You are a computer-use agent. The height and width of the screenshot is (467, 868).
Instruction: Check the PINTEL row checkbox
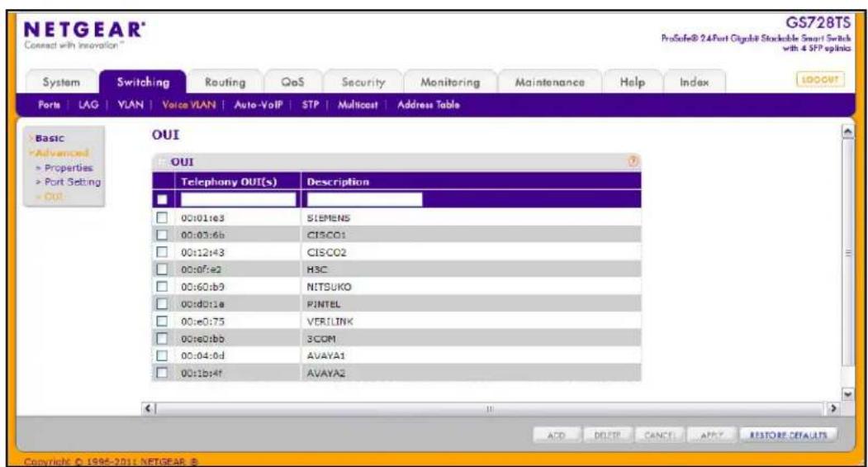[x=162, y=303]
